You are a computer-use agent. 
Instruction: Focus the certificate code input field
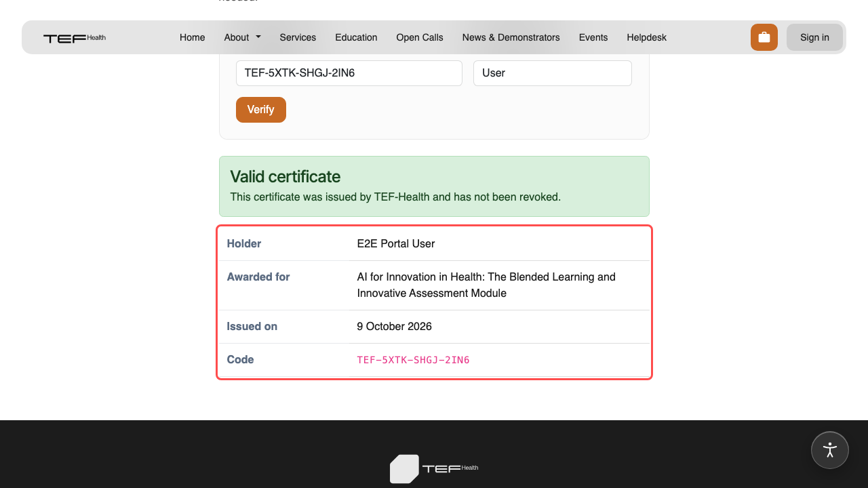tap(349, 73)
